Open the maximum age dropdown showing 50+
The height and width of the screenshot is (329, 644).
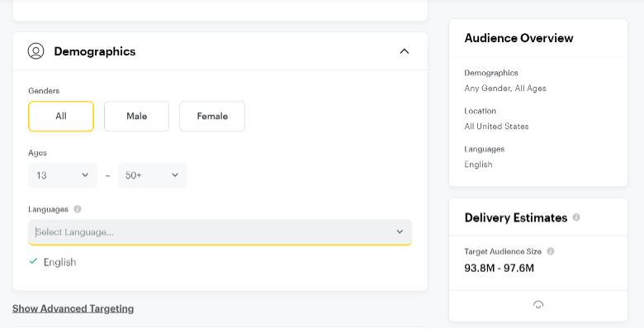(x=153, y=175)
